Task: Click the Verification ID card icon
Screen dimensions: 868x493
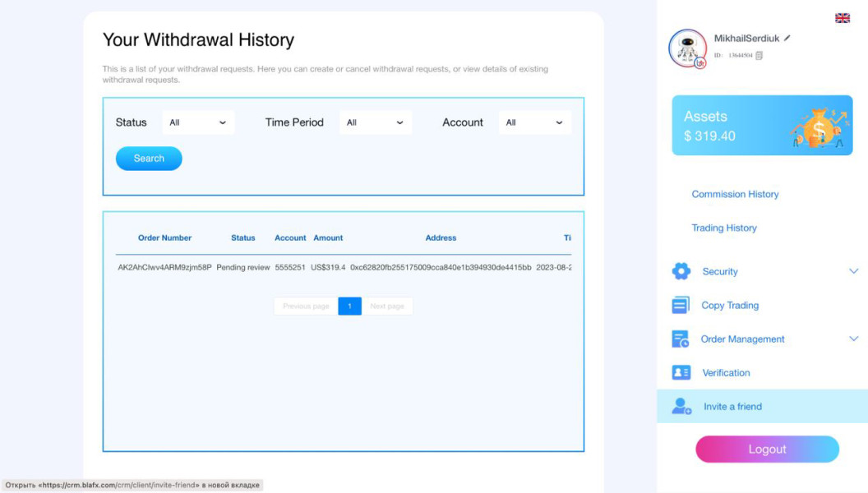Action: [x=681, y=372]
